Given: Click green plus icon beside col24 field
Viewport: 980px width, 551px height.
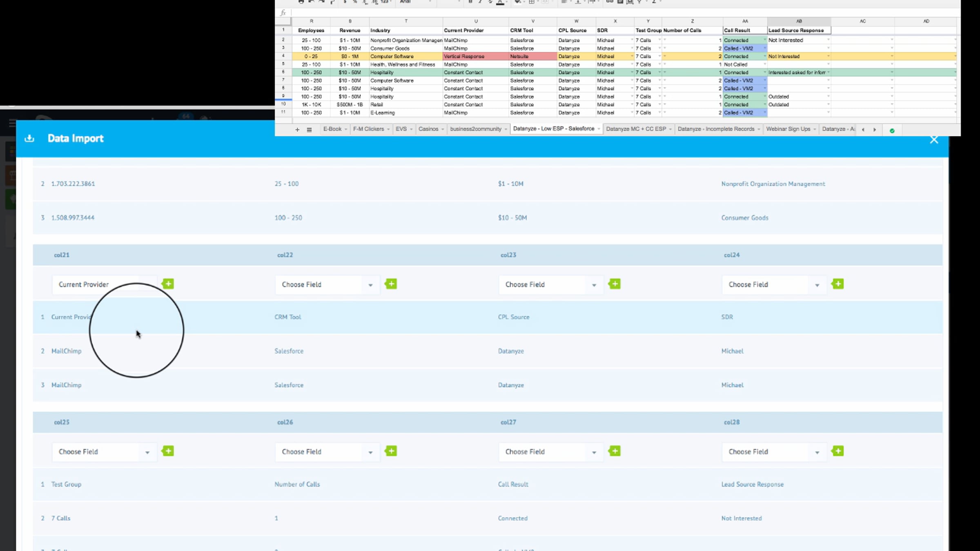Looking at the screenshot, I should click(837, 284).
